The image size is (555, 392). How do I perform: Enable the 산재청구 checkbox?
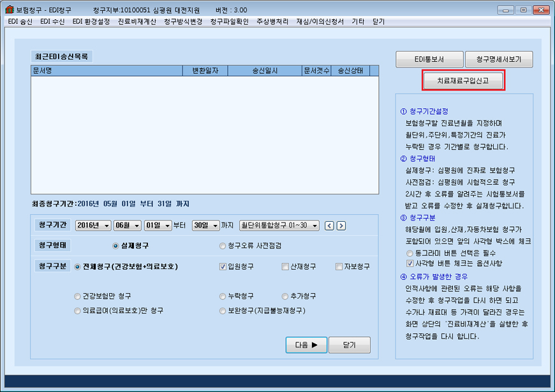[285, 266]
